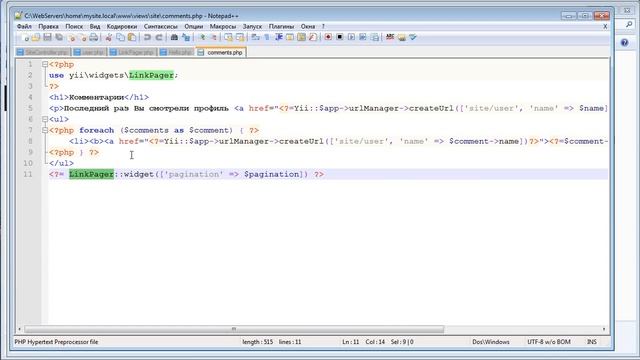Image resolution: width=640 pixels, height=360 pixels.
Task: Switch to the SiteController.php tab
Action: click(43, 52)
